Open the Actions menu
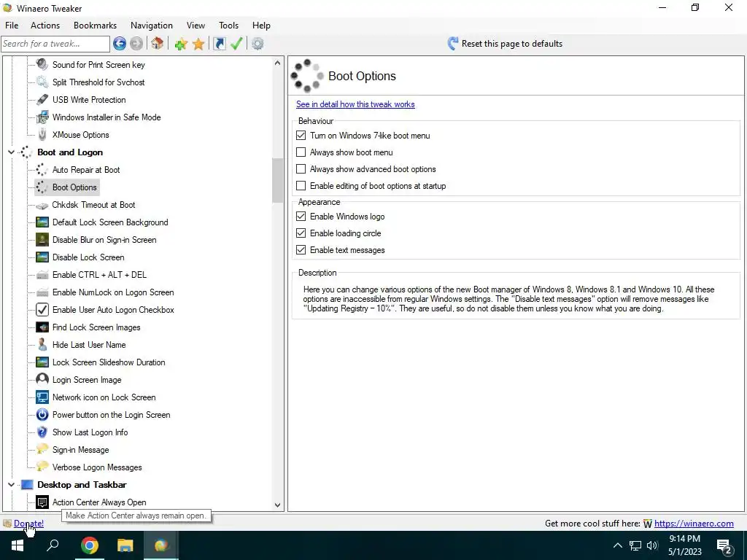747x560 pixels. coord(45,26)
